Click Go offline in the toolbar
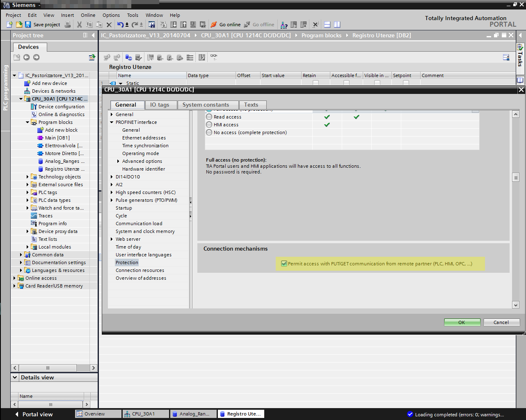 click(259, 25)
